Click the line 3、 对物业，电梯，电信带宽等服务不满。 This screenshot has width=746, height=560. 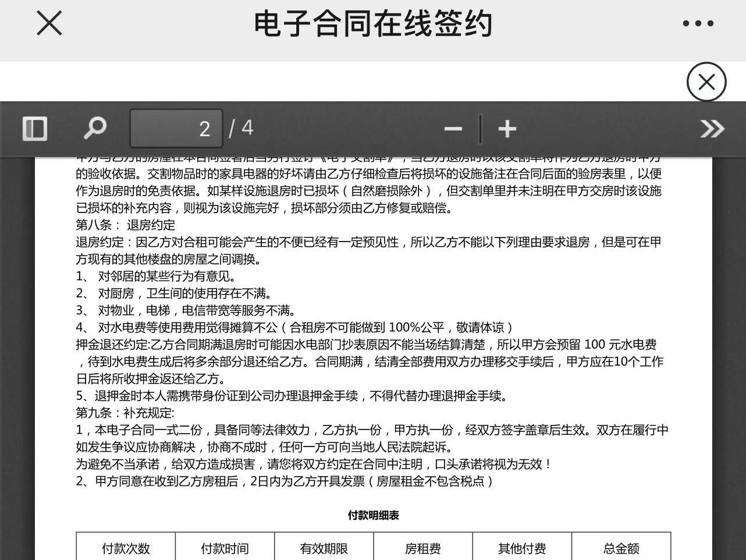pos(186,310)
